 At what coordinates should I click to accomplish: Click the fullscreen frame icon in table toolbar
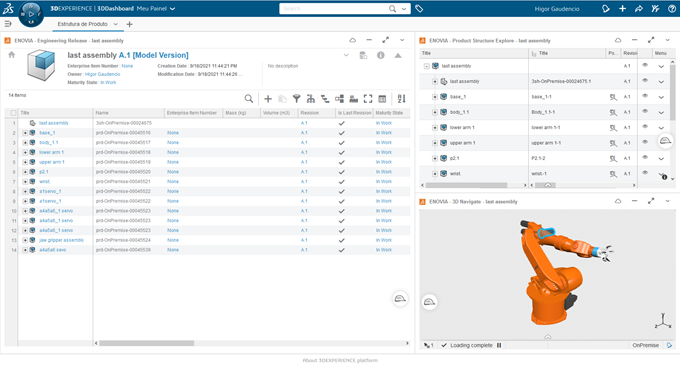[x=368, y=99]
